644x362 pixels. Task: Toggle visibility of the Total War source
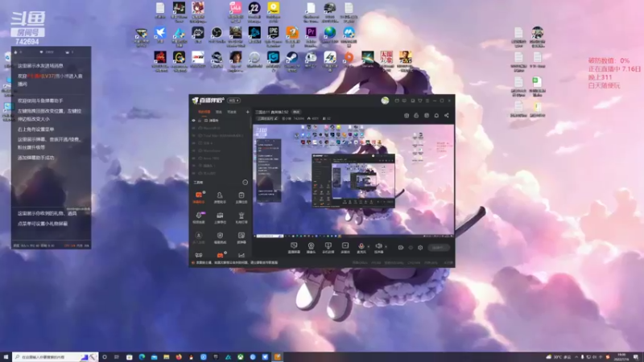click(x=193, y=135)
